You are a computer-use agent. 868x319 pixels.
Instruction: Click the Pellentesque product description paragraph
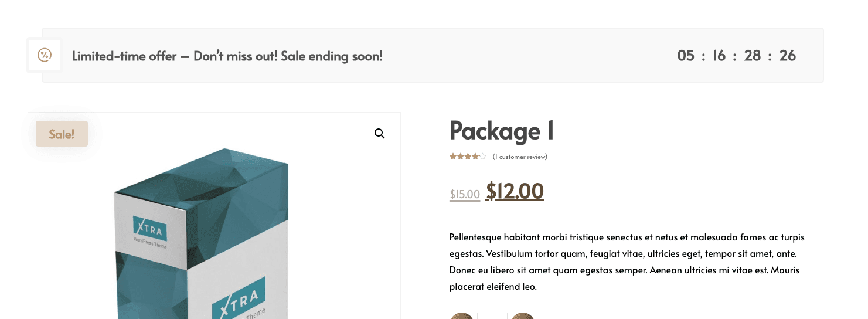627,262
